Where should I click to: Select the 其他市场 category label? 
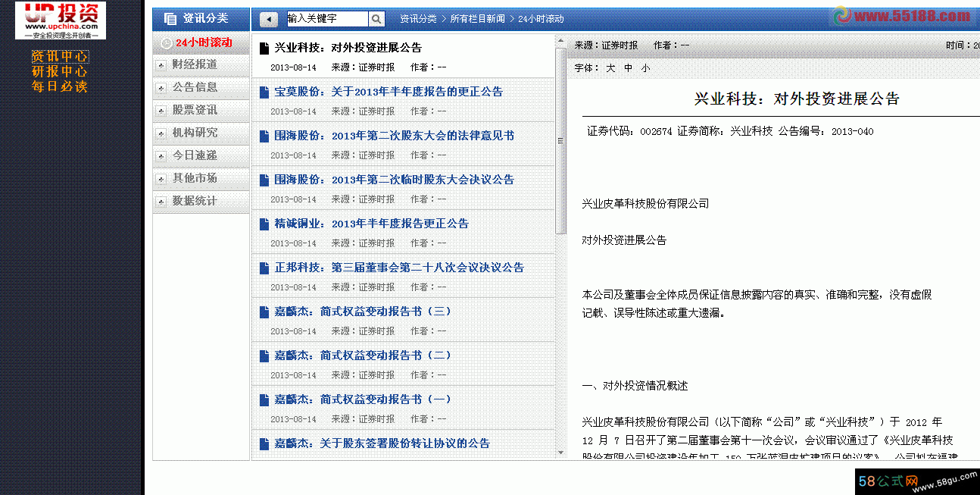click(x=195, y=178)
